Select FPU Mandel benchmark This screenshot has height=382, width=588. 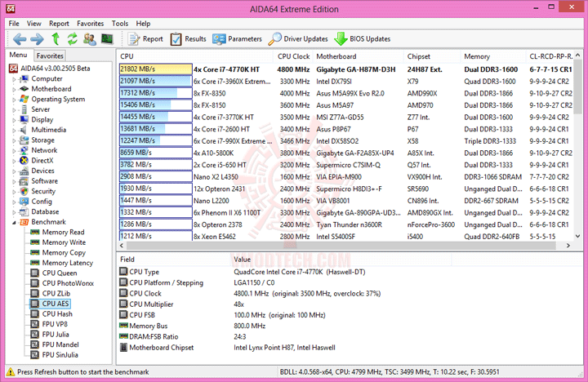(x=60, y=344)
